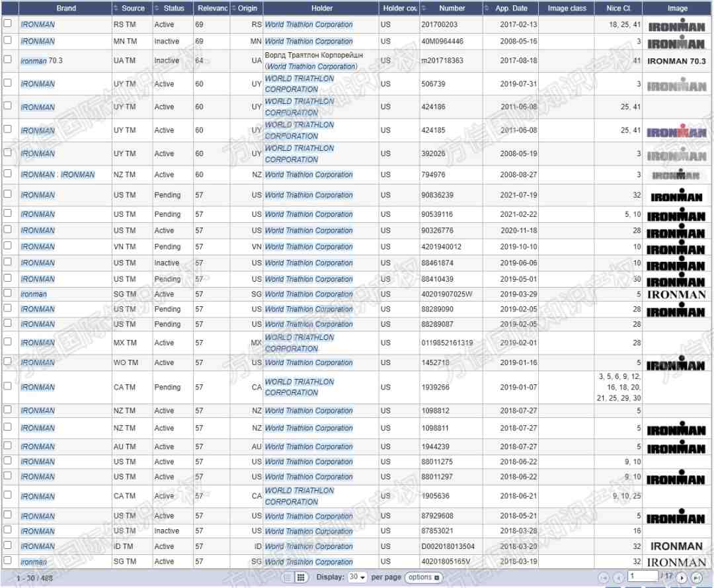Open the logo thumbnail for number 1944239

676,447
